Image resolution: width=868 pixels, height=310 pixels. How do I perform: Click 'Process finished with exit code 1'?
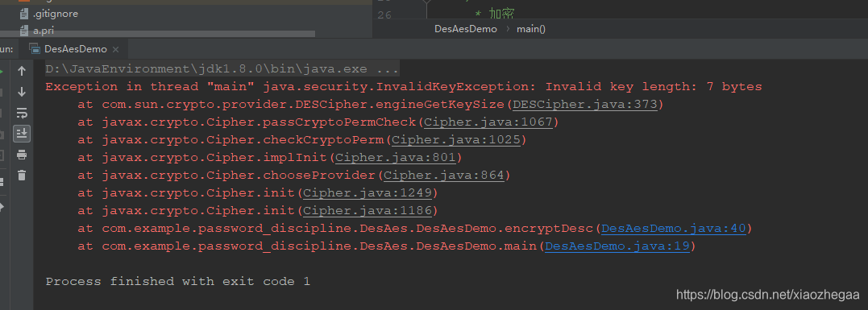[177, 281]
